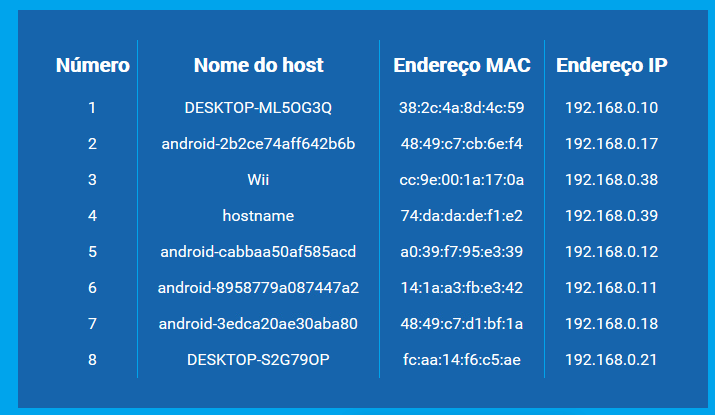Click the Número column header
Image resolution: width=715 pixels, height=415 pixels.
(x=93, y=65)
